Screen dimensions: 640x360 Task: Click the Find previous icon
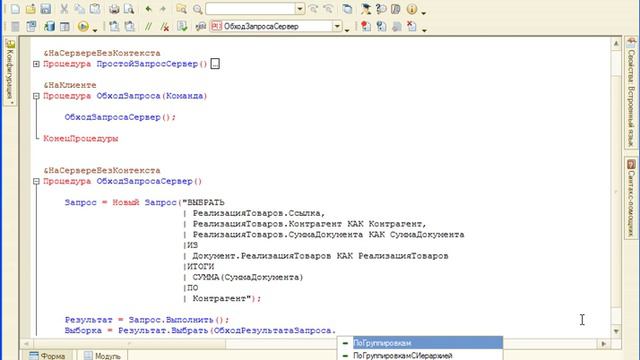[x=328, y=9]
